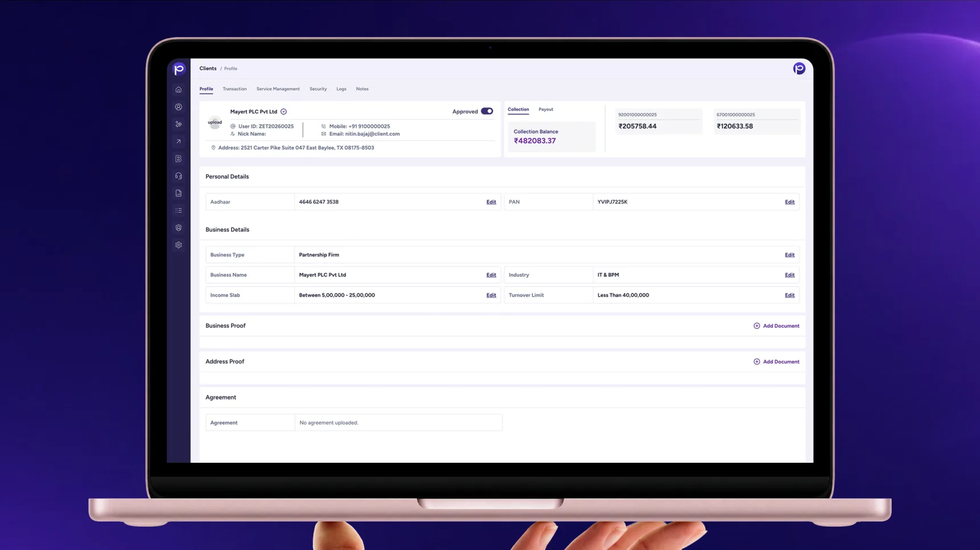Open the user circle icon in the sidebar

(x=178, y=107)
